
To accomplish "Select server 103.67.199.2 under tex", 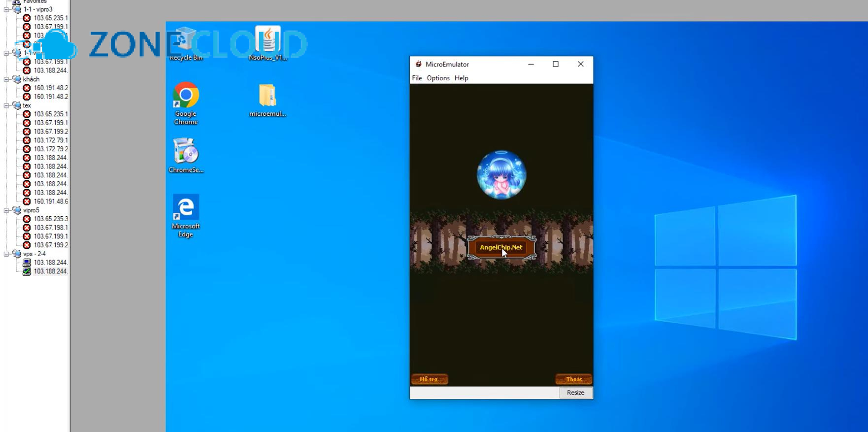I will [x=51, y=132].
